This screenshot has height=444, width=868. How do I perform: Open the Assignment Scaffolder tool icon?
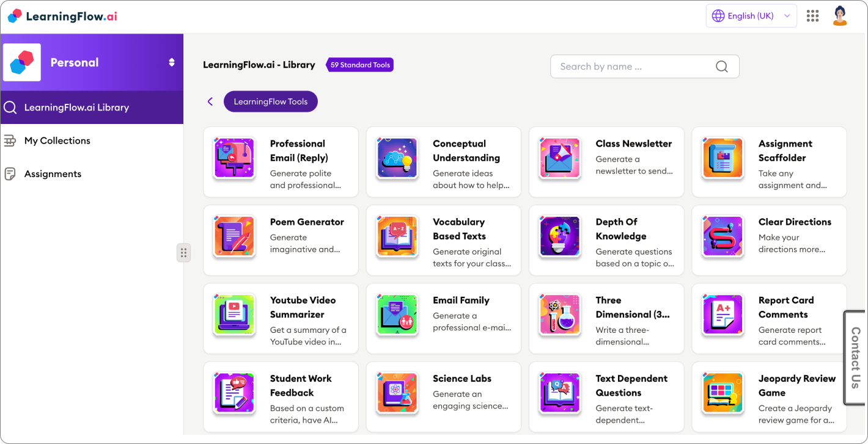point(723,158)
